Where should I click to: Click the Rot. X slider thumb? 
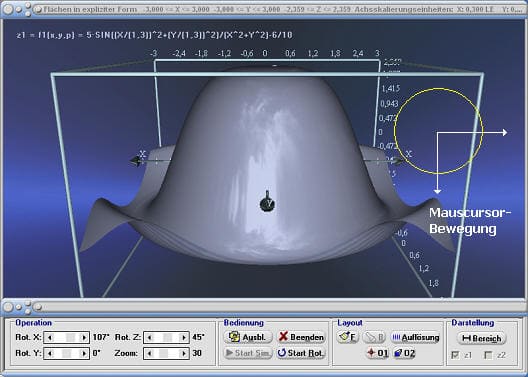pos(70,337)
